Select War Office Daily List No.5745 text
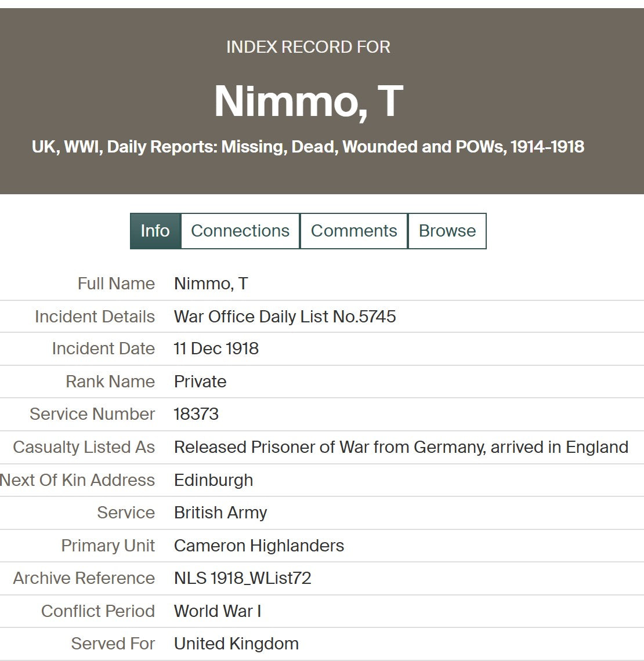This screenshot has height=661, width=644. click(284, 316)
